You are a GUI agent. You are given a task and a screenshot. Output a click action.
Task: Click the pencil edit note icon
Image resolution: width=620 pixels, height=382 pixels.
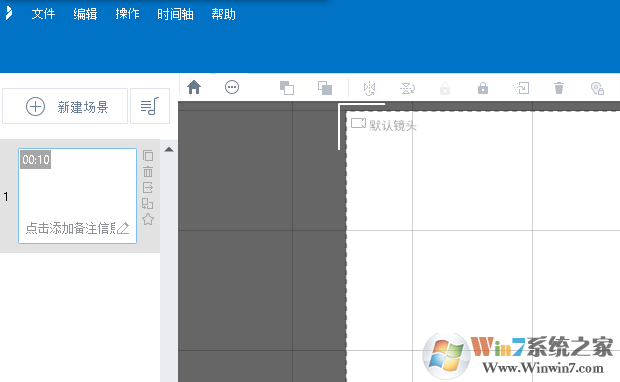pyautogui.click(x=123, y=228)
